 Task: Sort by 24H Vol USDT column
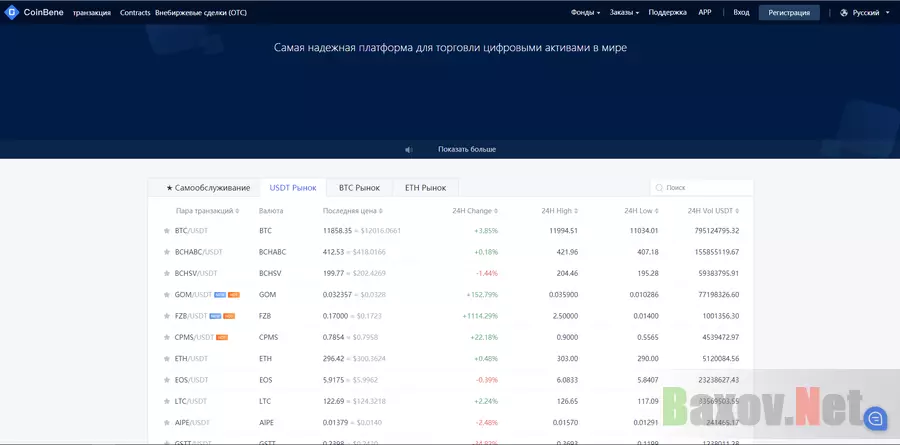click(713, 211)
